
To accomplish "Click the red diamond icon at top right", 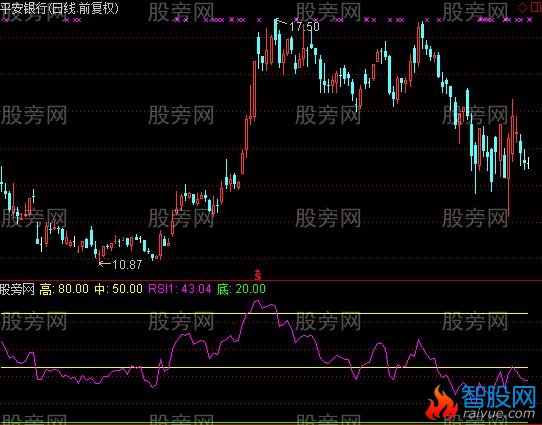I will click(x=523, y=8).
